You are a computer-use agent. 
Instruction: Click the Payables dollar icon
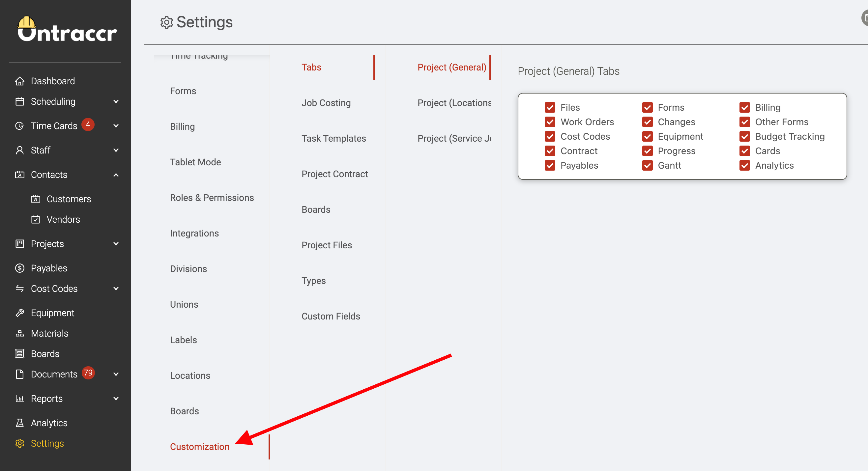click(19, 268)
